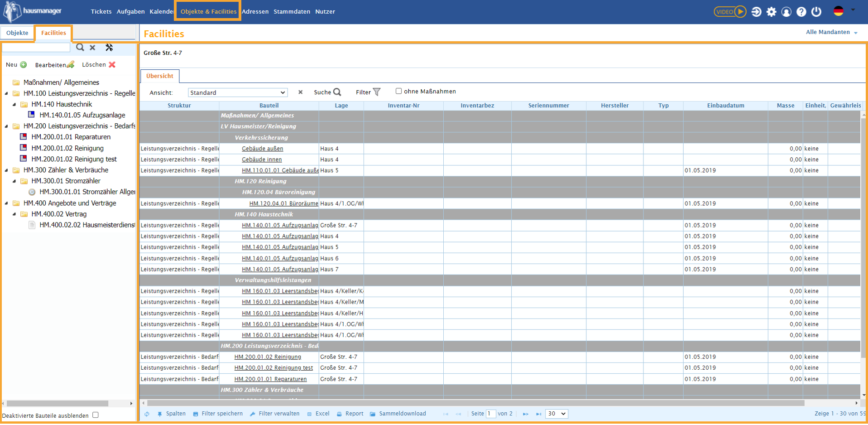The width and height of the screenshot is (868, 425).
Task: Click the login arrow icon in the header
Action: [x=756, y=12]
